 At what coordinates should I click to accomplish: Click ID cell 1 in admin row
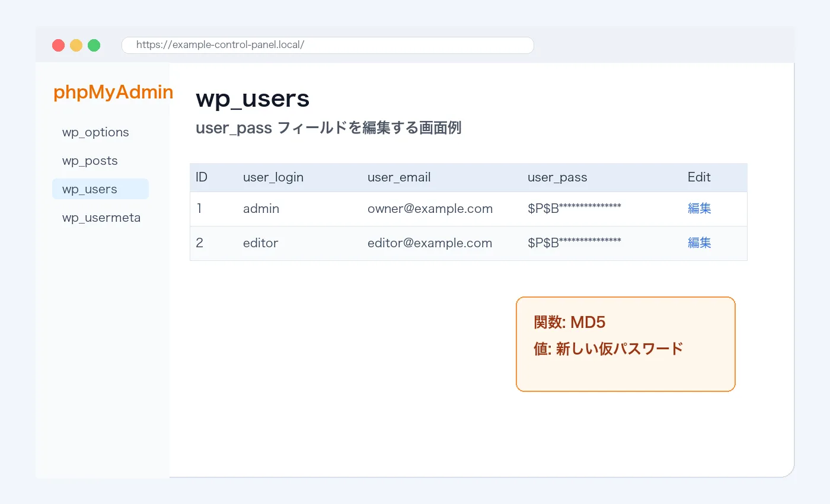click(x=199, y=209)
